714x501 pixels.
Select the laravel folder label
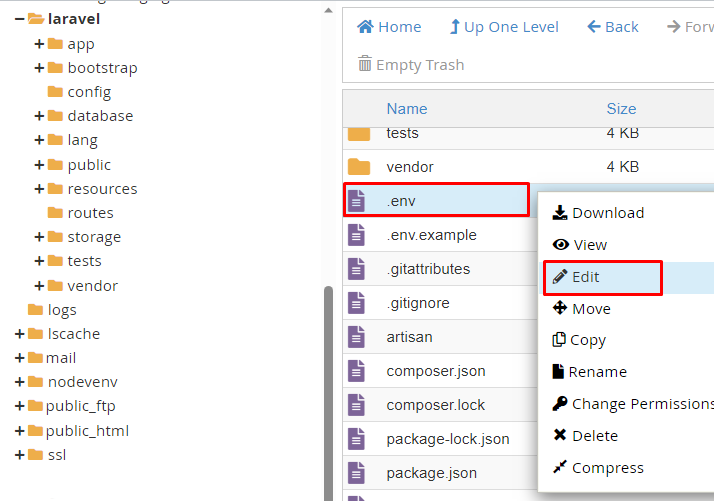[74, 19]
